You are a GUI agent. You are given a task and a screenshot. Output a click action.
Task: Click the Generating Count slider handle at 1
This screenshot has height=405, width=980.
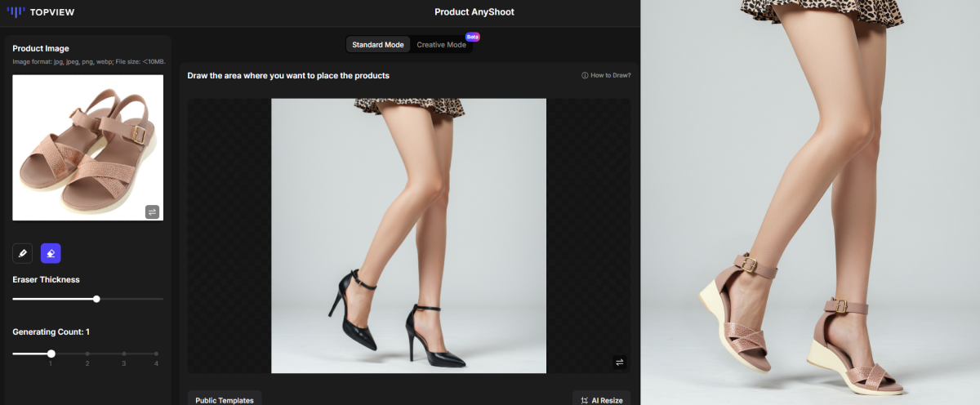click(x=51, y=354)
